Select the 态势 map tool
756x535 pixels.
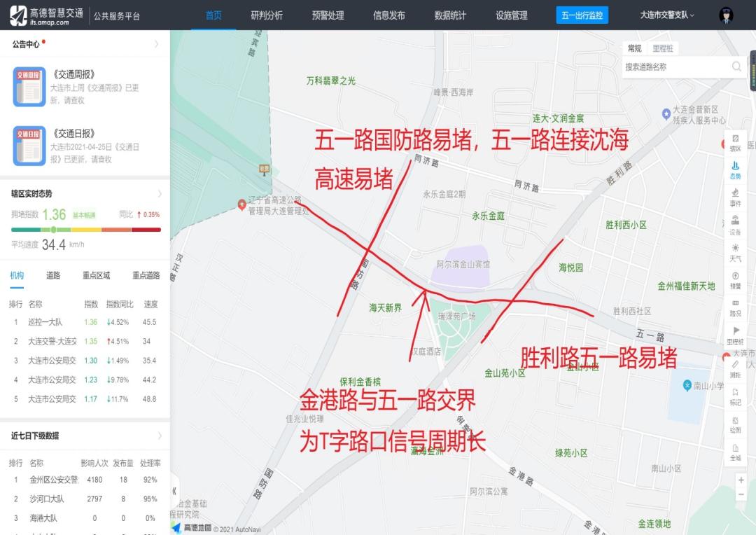735,171
